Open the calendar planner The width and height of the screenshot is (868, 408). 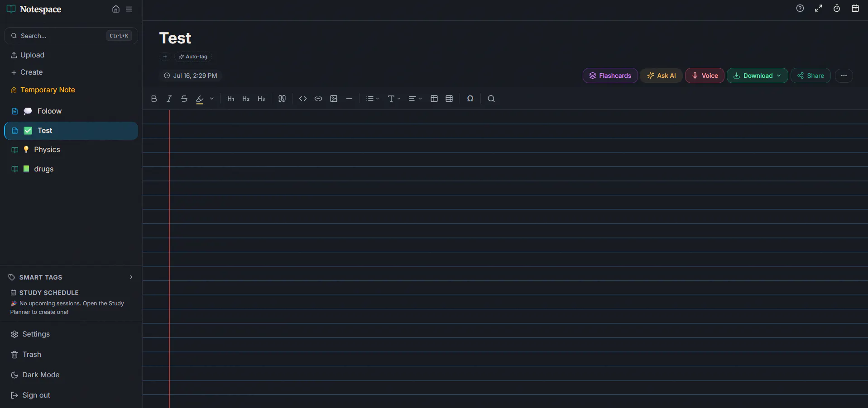point(855,8)
